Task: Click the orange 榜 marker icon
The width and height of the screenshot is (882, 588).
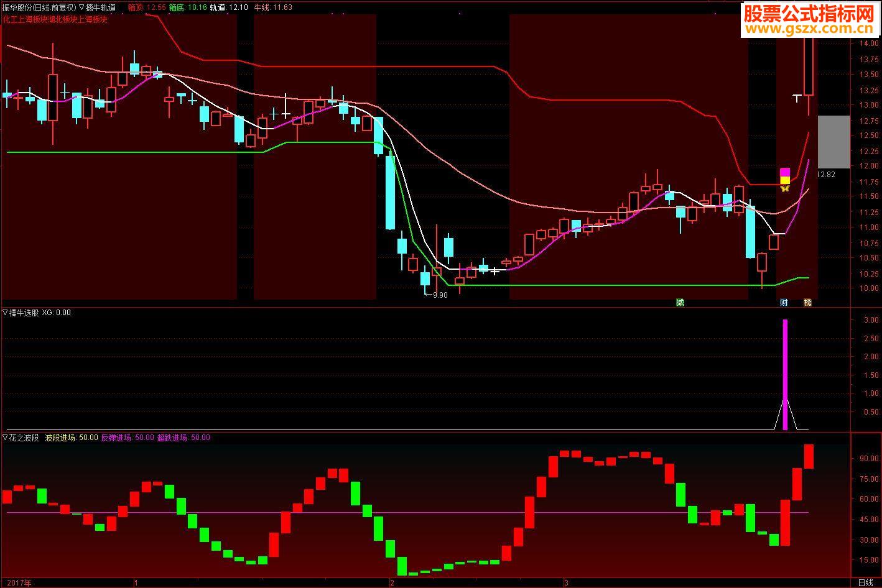Action: coord(807,303)
